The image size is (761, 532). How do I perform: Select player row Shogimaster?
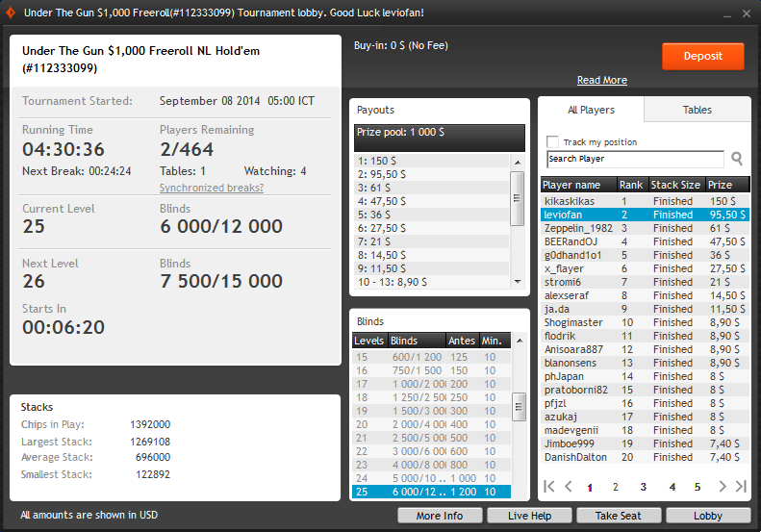click(x=645, y=322)
